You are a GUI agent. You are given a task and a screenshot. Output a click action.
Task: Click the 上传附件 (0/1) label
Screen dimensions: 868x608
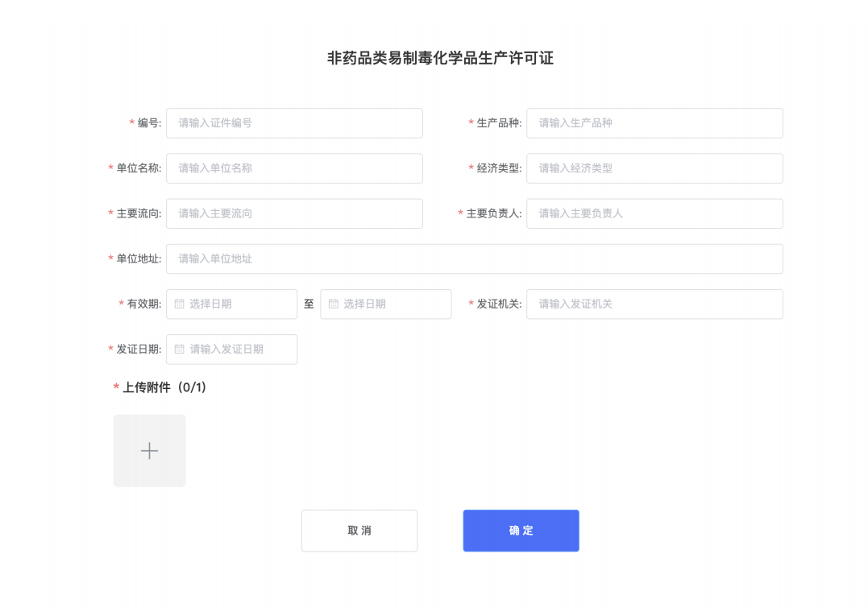pos(164,387)
